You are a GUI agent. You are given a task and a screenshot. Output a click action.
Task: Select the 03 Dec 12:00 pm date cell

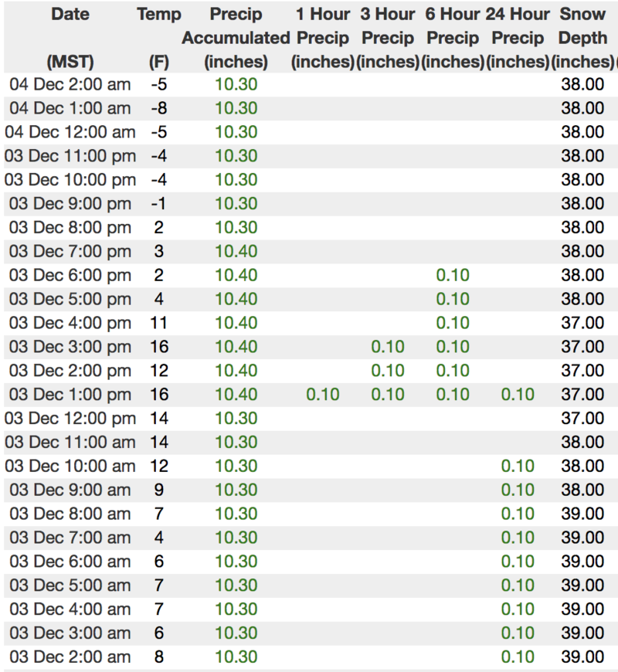click(70, 419)
